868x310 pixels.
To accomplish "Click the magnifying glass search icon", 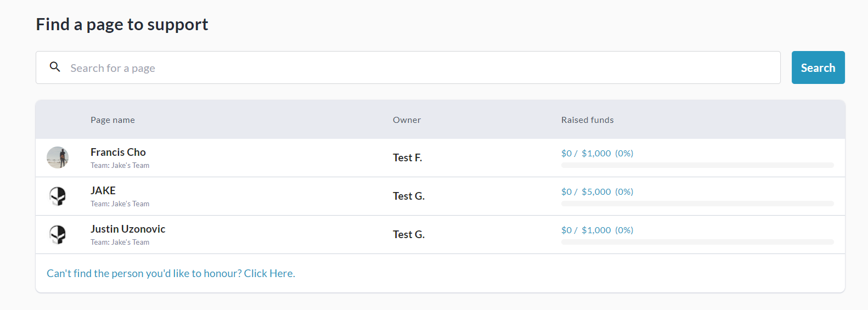I will click(55, 67).
